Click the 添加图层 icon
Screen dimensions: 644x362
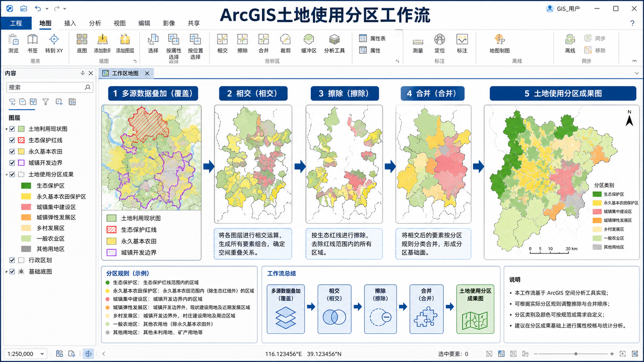(x=125, y=39)
